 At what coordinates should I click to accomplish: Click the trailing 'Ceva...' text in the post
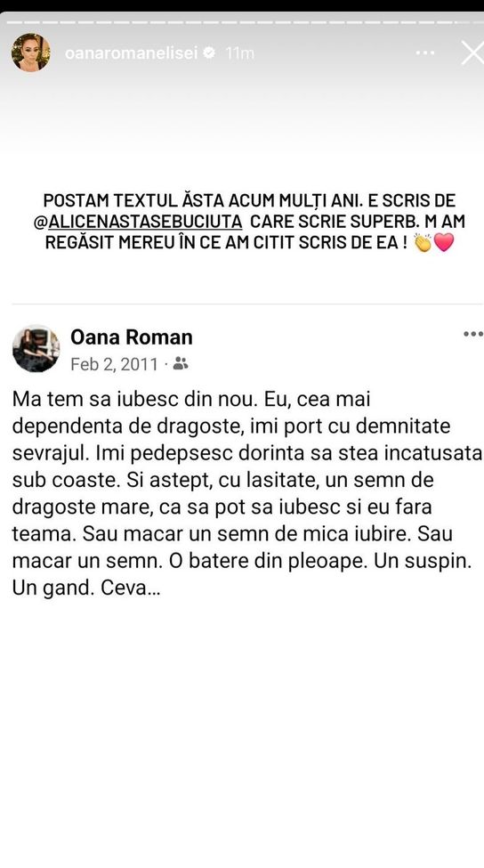pos(131,588)
